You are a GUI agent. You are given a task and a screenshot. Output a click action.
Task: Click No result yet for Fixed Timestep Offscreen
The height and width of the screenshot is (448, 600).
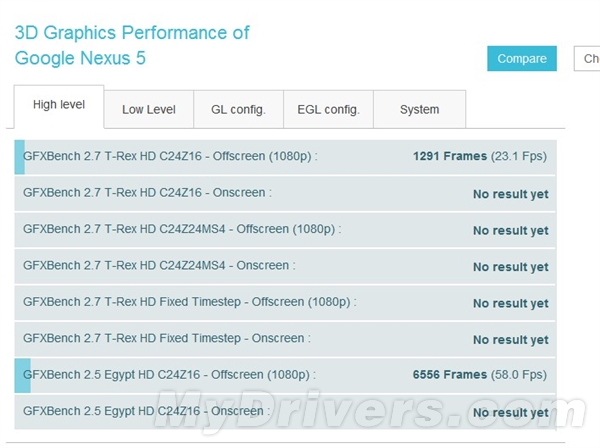click(511, 303)
